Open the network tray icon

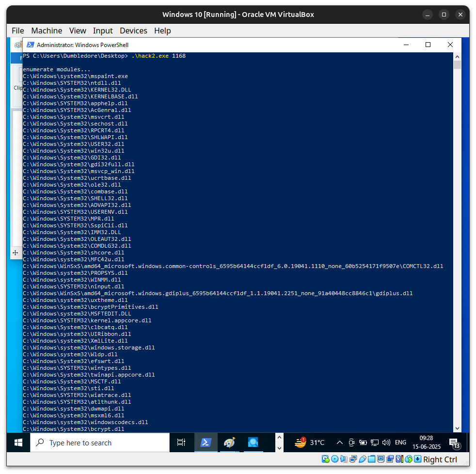click(x=375, y=443)
